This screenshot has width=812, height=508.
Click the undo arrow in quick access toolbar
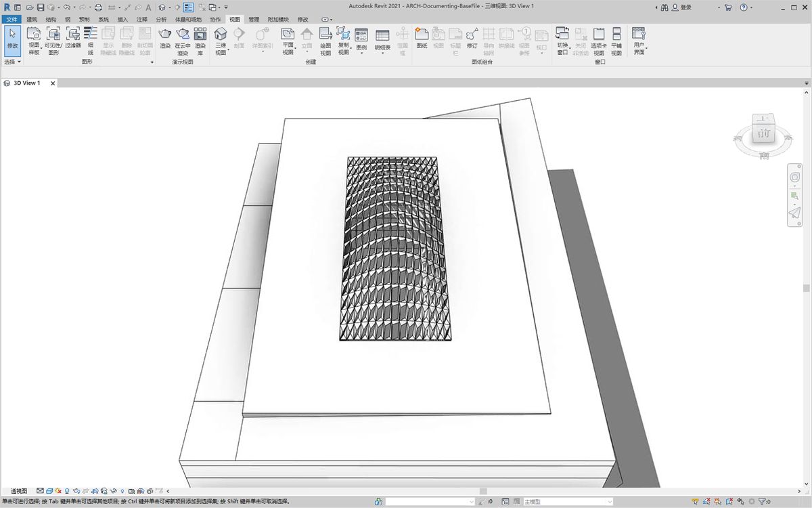(x=66, y=7)
